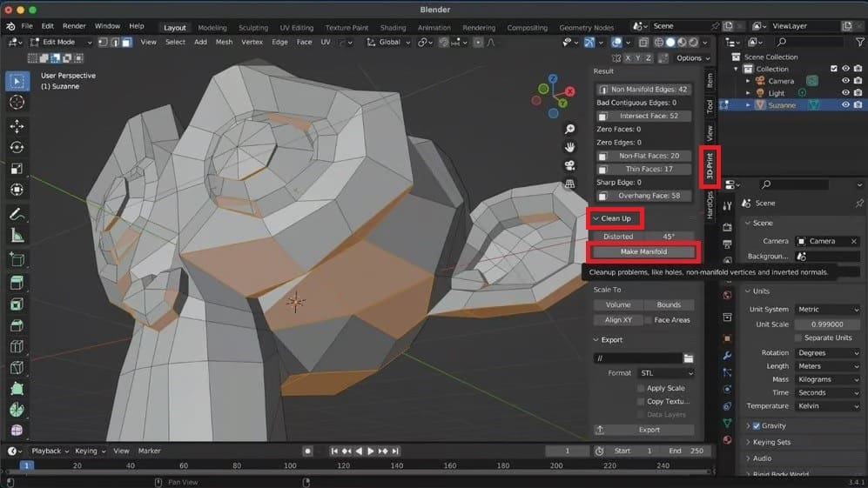Open the Rotation Degrees dropdown
868x488 pixels.
pos(828,353)
